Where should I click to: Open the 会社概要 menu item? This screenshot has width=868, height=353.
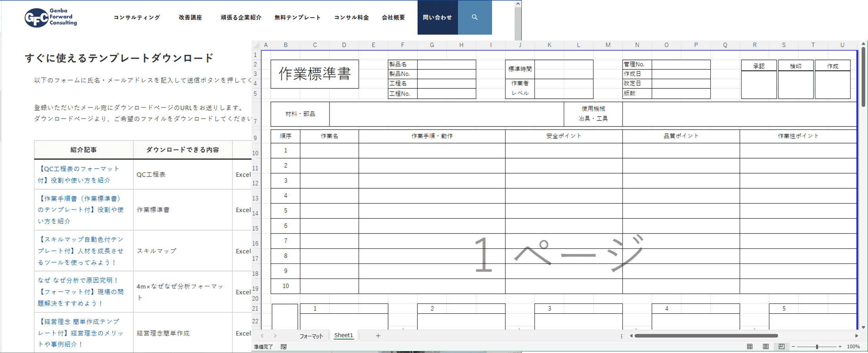point(393,17)
